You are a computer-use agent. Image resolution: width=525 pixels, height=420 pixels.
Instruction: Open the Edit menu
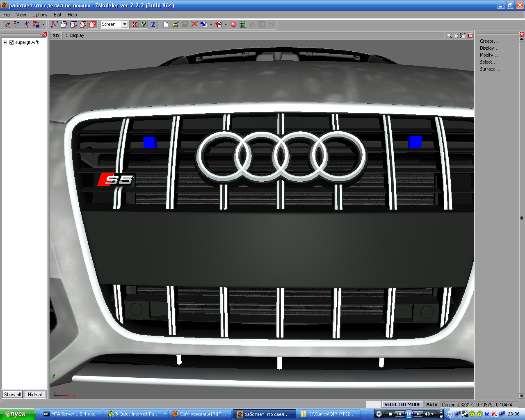click(57, 15)
